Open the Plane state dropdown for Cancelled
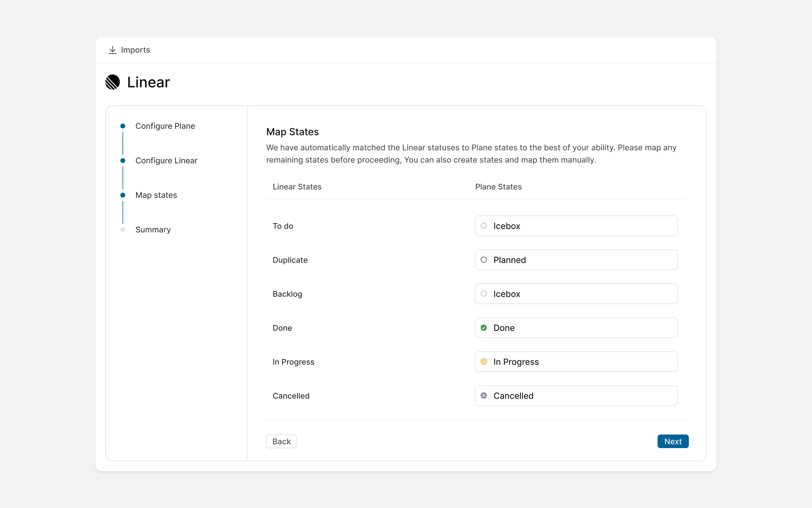 [576, 395]
